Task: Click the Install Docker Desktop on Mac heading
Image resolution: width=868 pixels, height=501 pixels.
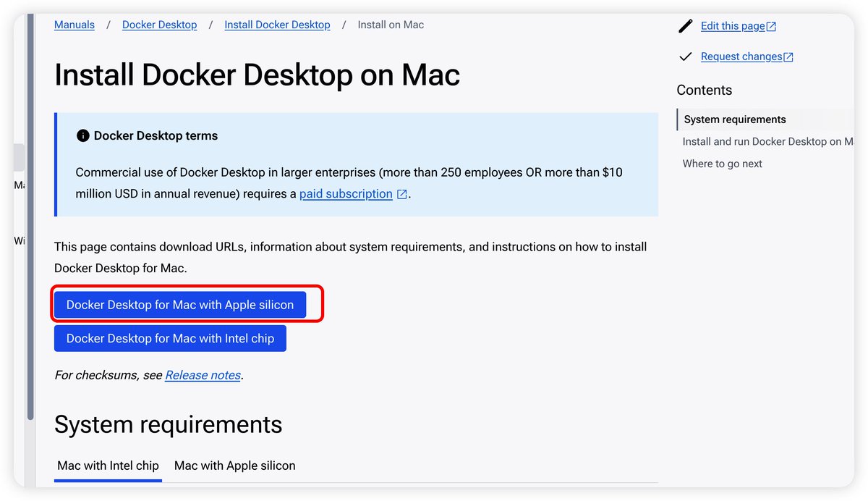Action: tap(257, 75)
